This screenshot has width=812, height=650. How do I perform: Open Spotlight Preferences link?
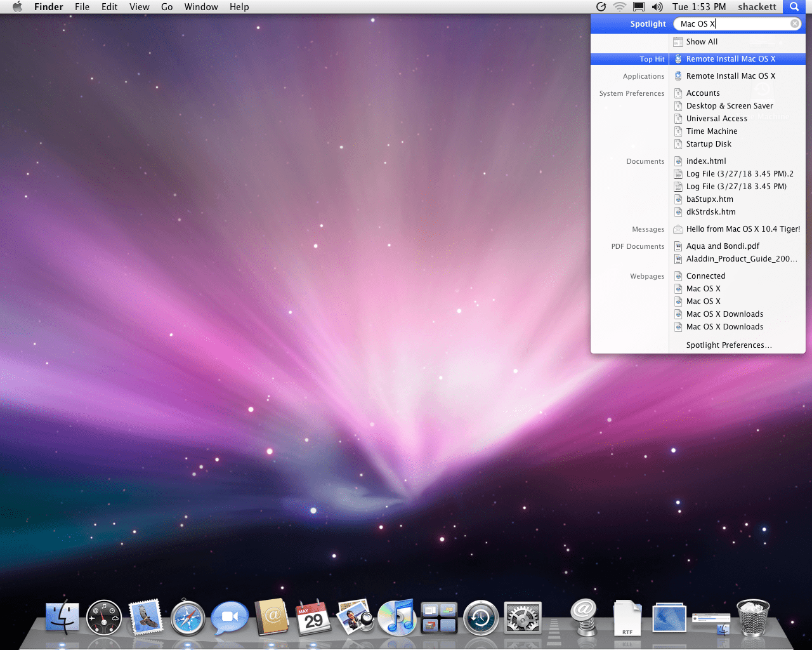click(x=728, y=345)
